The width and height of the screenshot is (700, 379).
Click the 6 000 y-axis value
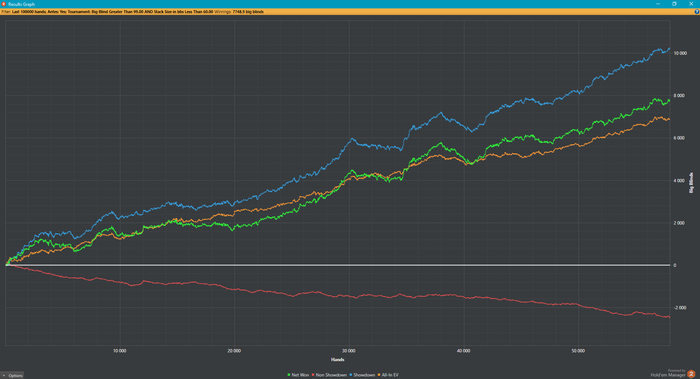679,138
